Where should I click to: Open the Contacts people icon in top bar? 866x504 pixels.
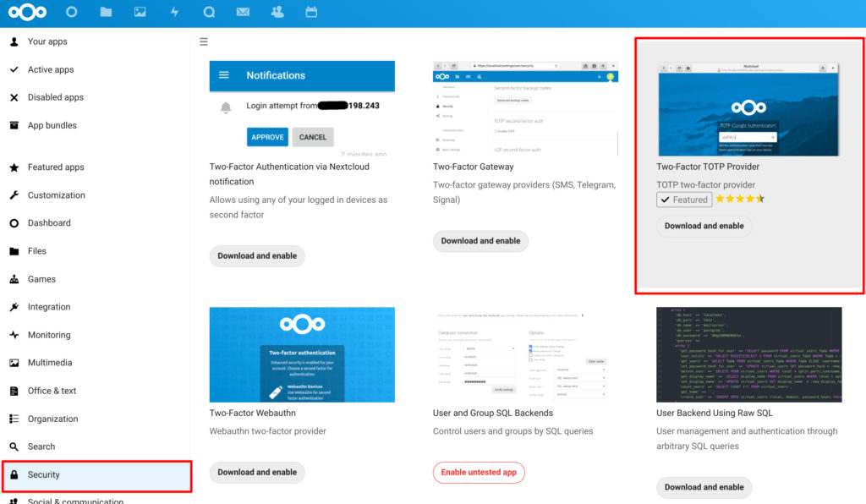pyautogui.click(x=277, y=12)
